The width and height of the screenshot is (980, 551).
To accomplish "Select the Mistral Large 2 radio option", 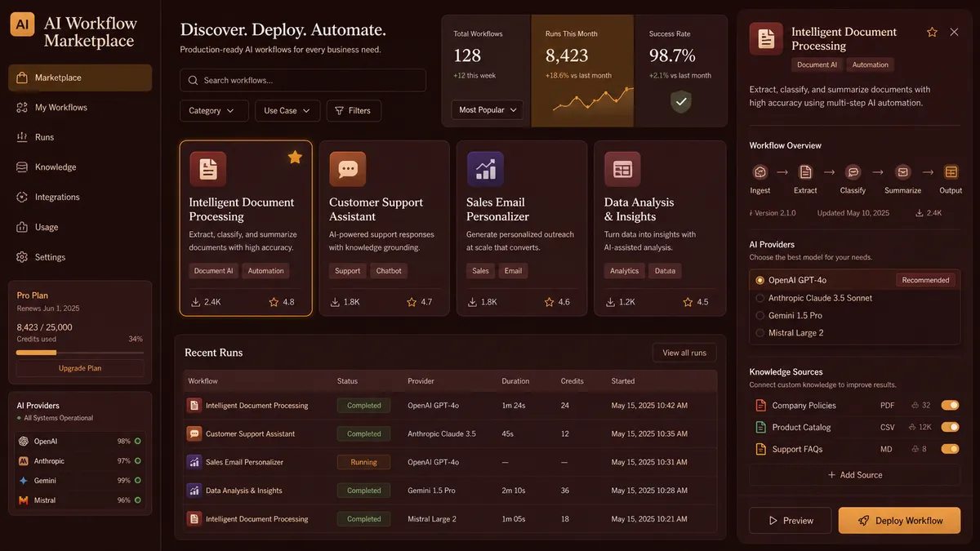I will coord(760,333).
